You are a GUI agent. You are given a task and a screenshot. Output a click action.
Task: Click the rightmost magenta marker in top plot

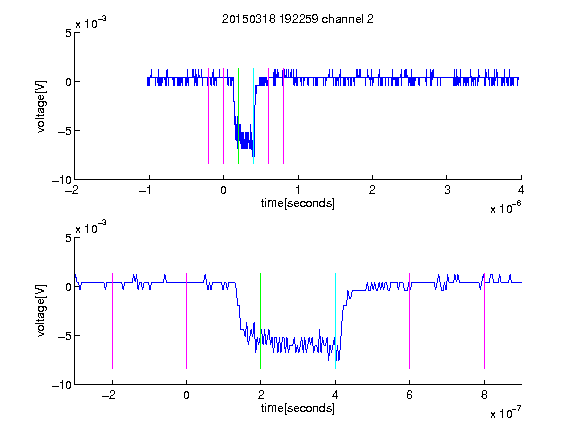pos(284,116)
